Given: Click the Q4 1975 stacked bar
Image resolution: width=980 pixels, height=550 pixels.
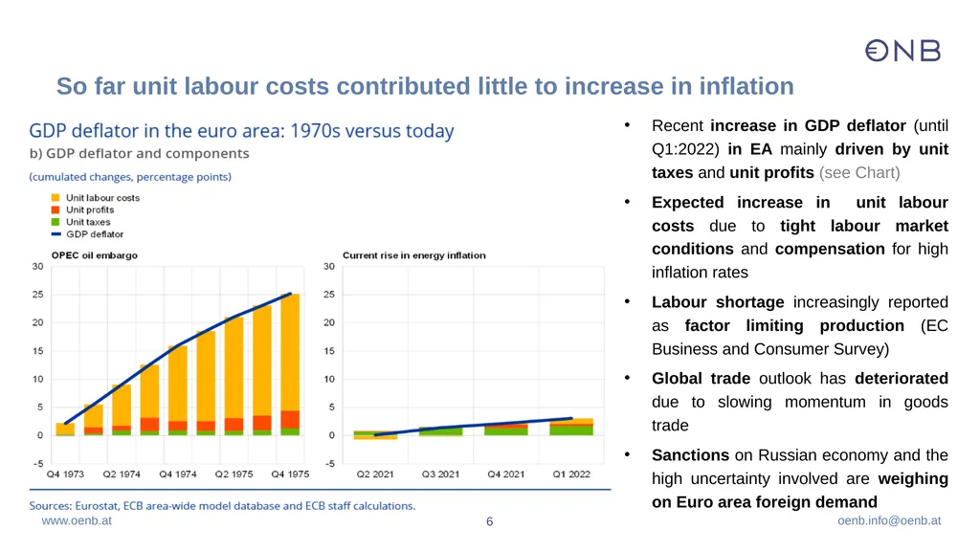Looking at the screenshot, I should coord(290,364).
